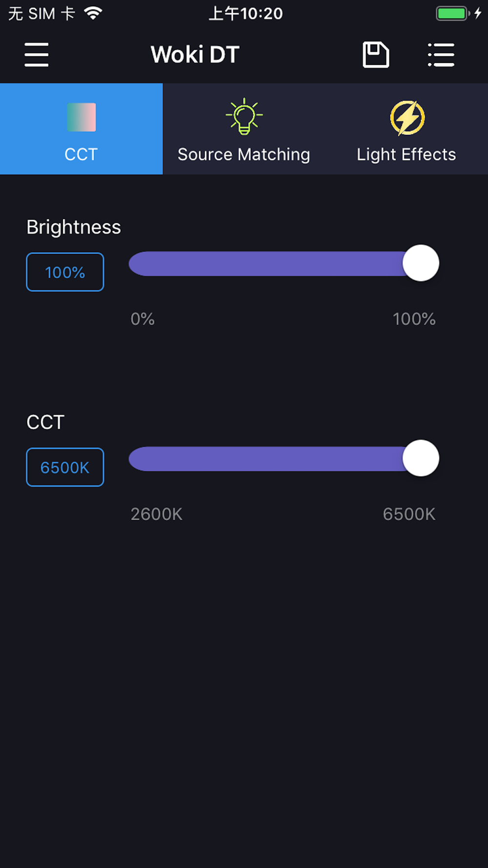Screen dimensions: 488x868
Task: Tap the CCT gradient icon
Action: 81,117
